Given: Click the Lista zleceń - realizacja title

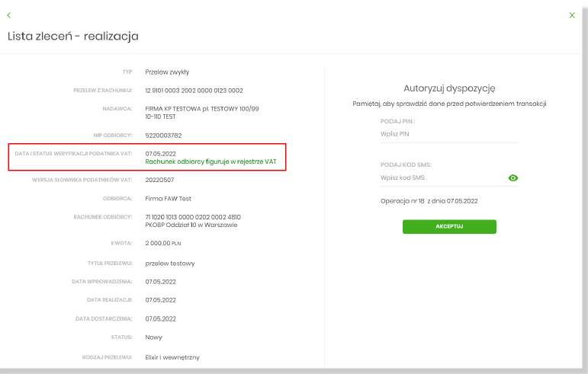Looking at the screenshot, I should click(73, 36).
